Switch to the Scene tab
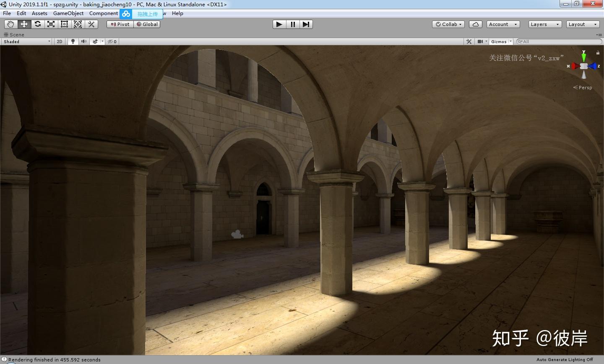Image resolution: width=604 pixels, height=364 pixels. coord(14,35)
